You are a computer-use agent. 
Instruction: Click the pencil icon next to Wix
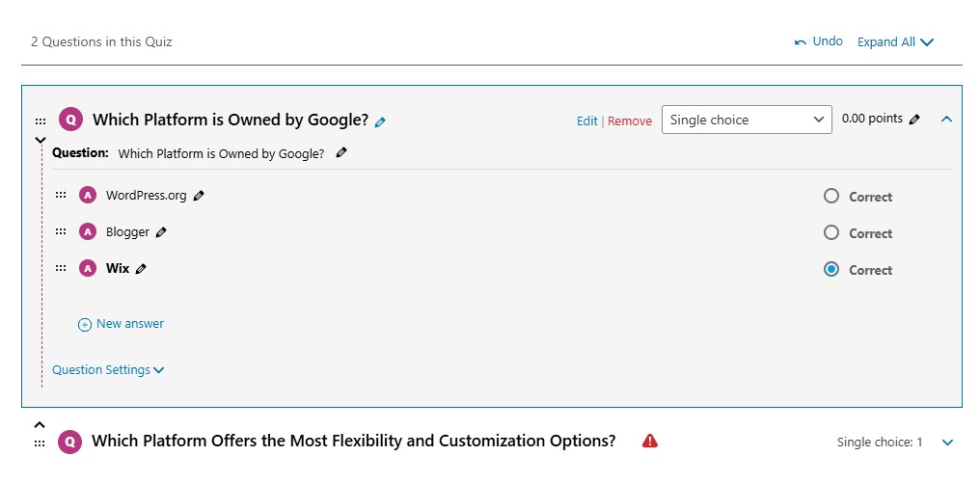click(141, 269)
